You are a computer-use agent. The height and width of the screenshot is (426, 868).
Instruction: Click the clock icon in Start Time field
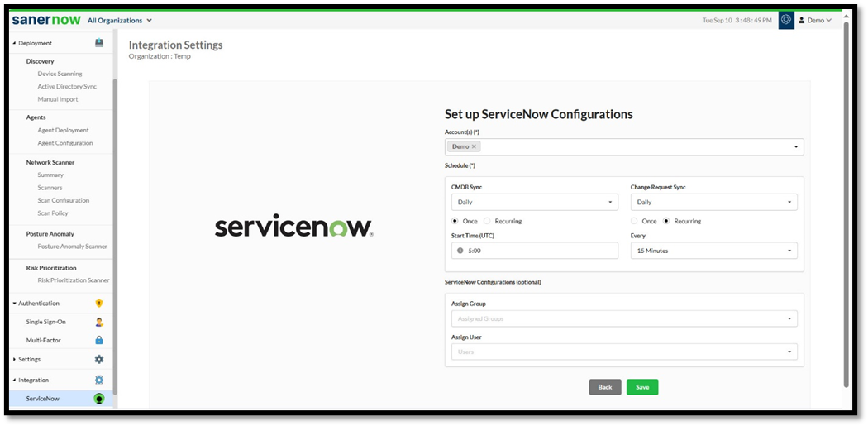pyautogui.click(x=460, y=251)
